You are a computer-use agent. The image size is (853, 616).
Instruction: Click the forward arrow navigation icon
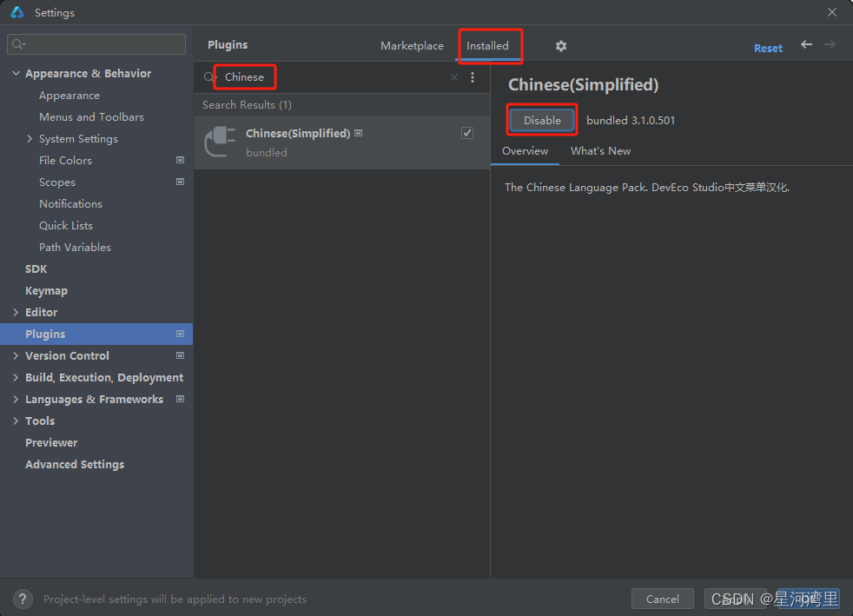(830, 44)
